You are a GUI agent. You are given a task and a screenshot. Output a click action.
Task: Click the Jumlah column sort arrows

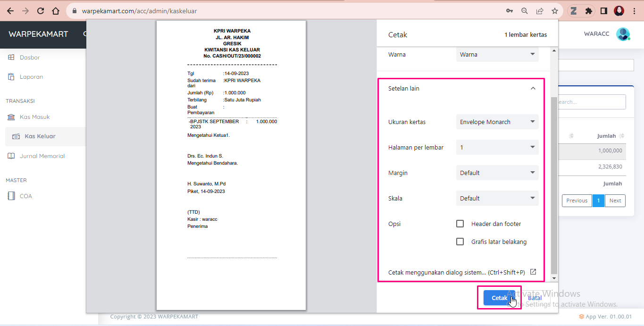622,136
